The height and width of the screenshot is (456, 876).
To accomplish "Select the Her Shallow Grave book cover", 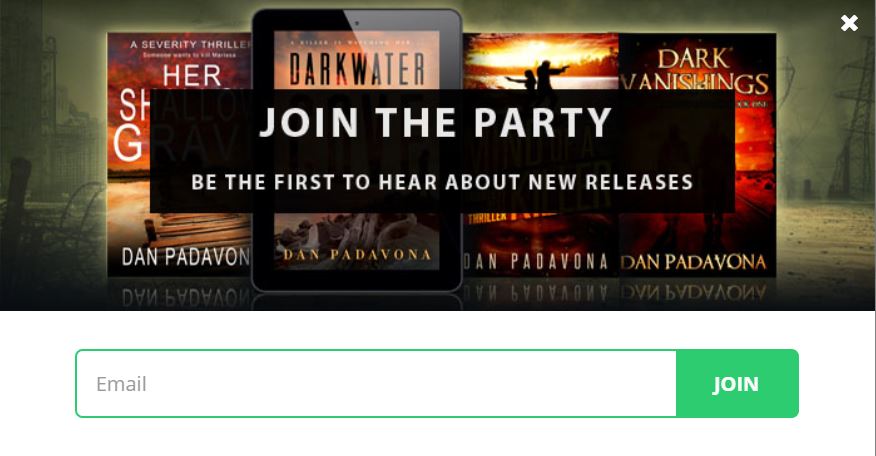I will tap(180, 154).
